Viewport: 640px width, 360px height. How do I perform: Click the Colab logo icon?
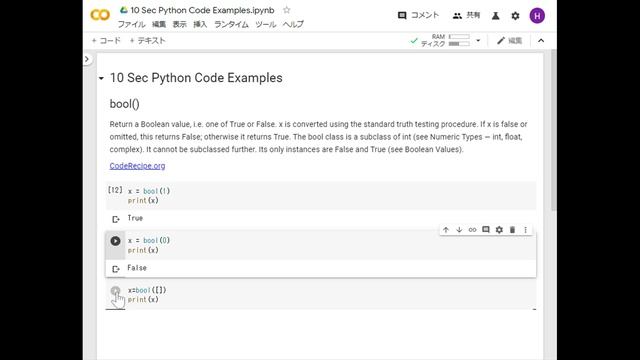(100, 15)
